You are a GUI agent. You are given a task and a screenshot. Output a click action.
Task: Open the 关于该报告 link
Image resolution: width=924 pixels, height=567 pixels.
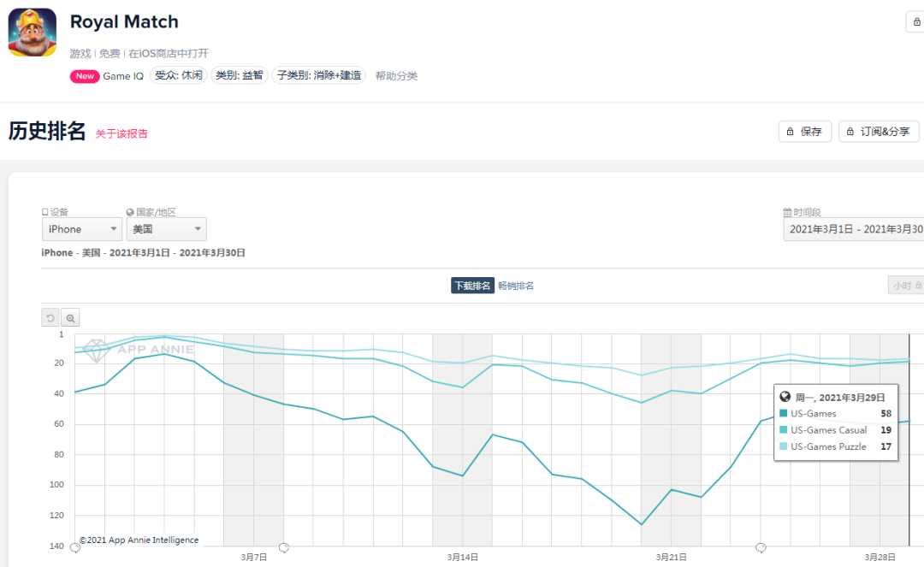coord(121,133)
